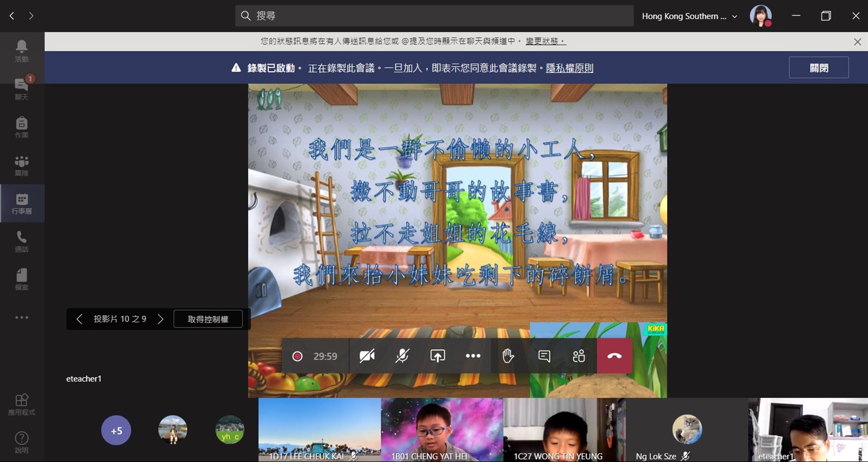Hang up the call
868x462 pixels.
(615, 356)
